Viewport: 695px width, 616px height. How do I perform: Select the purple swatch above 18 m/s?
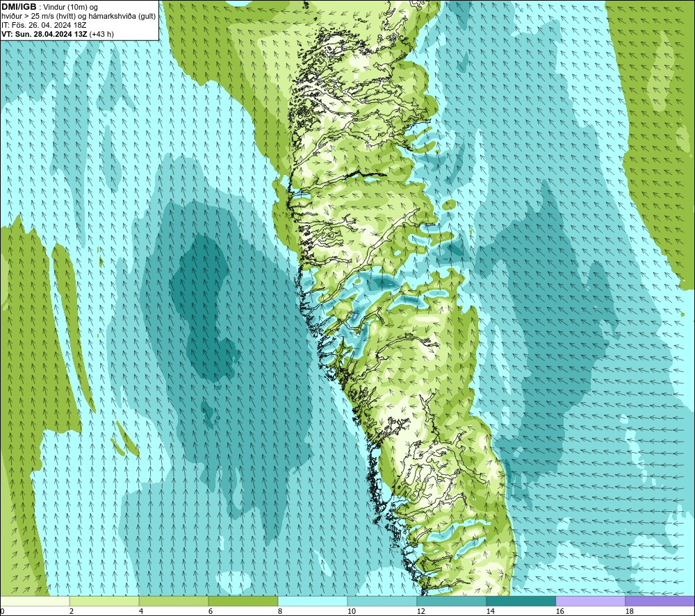[660, 601]
